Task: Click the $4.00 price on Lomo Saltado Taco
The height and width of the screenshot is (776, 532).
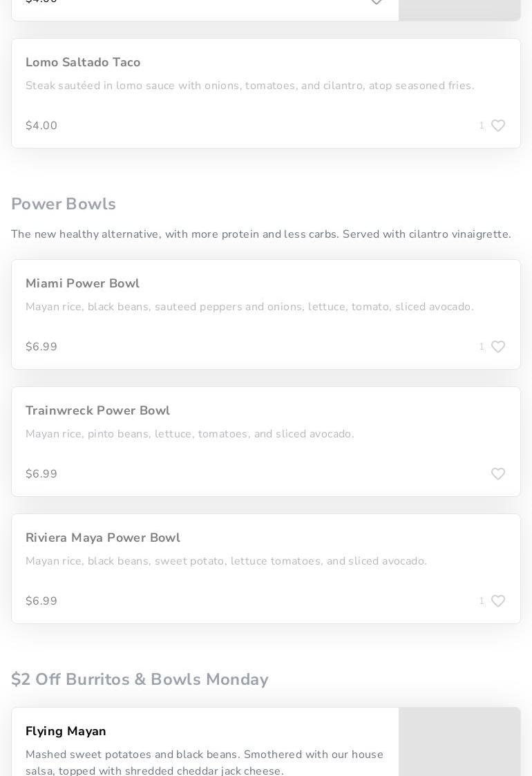Action: pyautogui.click(x=41, y=126)
